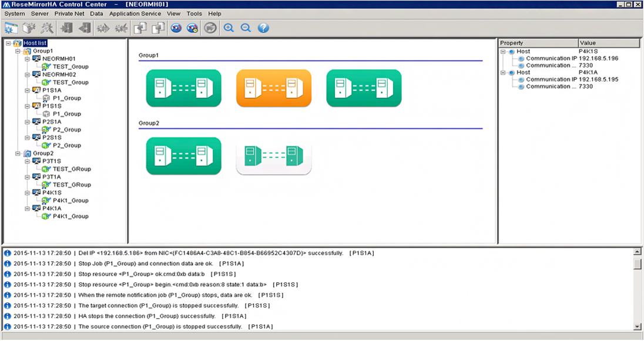Open the Data menu
The height and width of the screenshot is (341, 644).
click(96, 13)
